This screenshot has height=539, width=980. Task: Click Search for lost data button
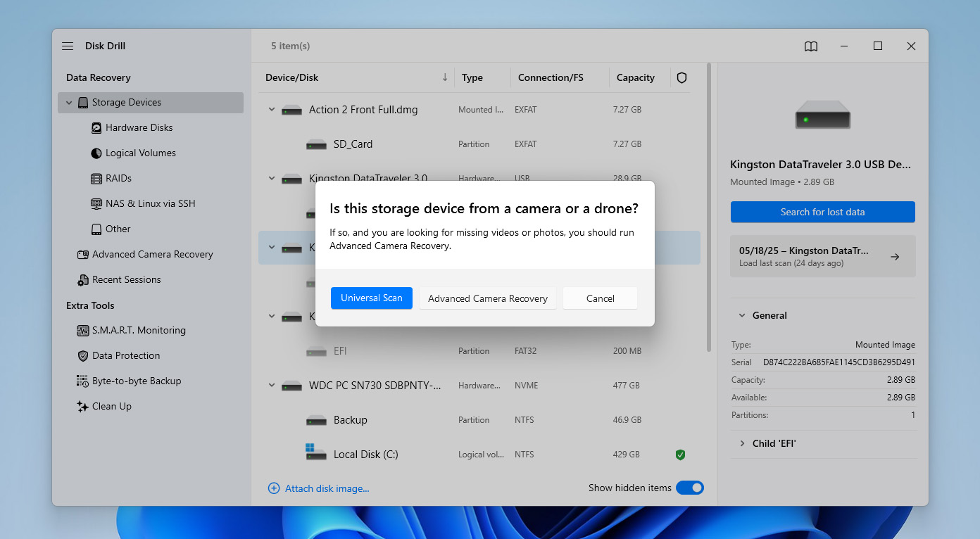pyautogui.click(x=822, y=212)
